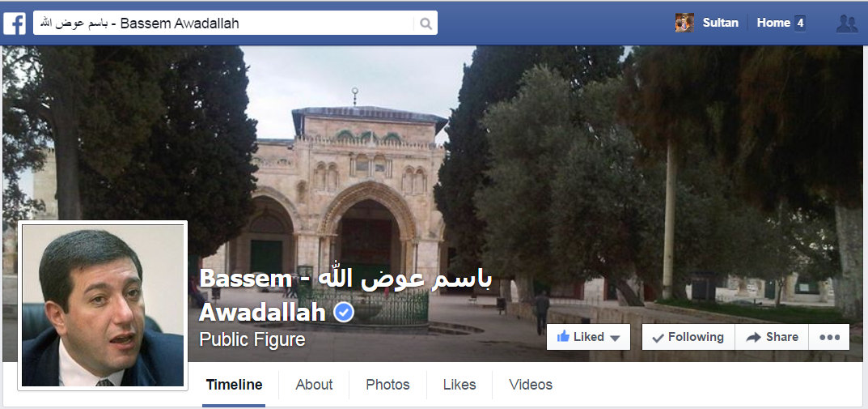
Task: Switch to the About tab
Action: tap(314, 385)
